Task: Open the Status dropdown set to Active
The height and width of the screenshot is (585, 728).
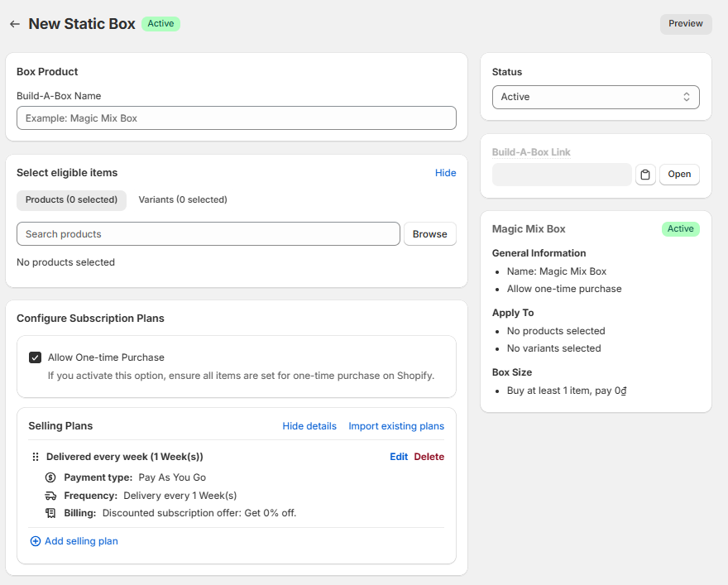Action: pyautogui.click(x=596, y=97)
